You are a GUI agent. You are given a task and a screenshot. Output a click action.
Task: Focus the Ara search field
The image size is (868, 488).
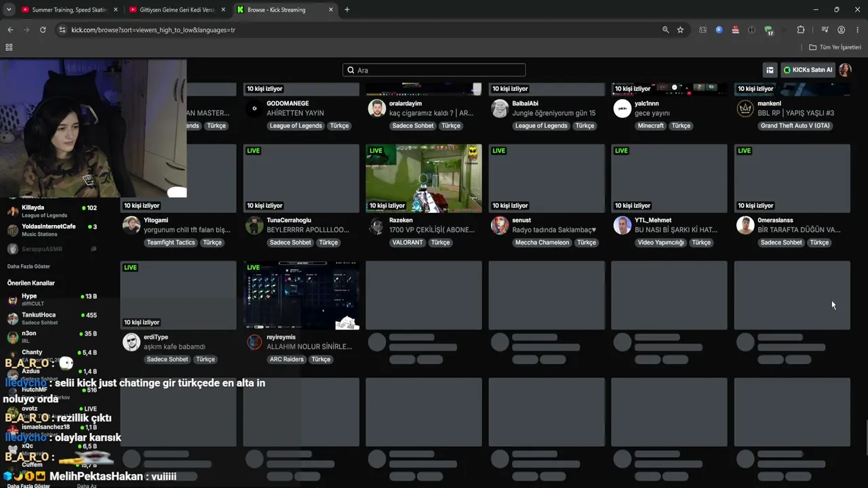tap(434, 70)
